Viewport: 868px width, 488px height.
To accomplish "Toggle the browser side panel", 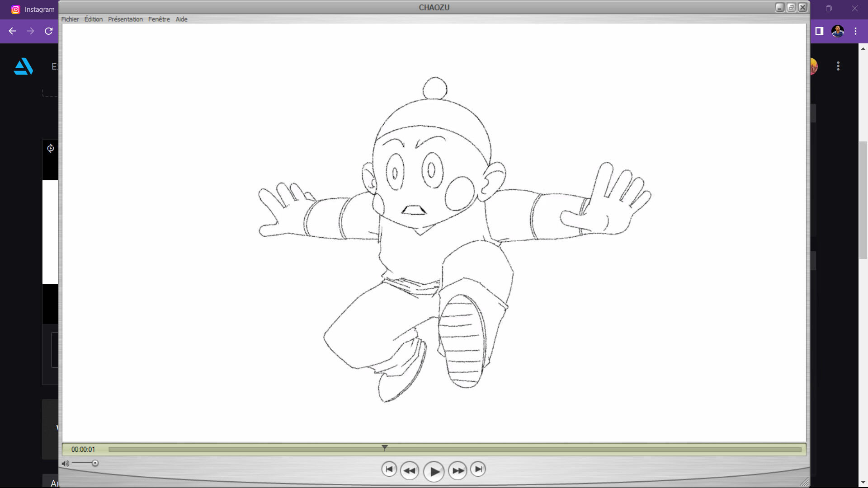I will 820,31.
